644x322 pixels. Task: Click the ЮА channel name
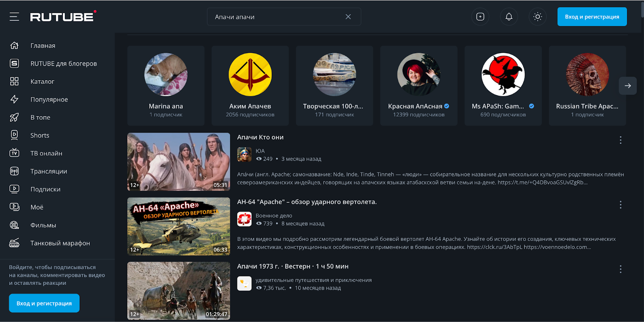(x=260, y=151)
